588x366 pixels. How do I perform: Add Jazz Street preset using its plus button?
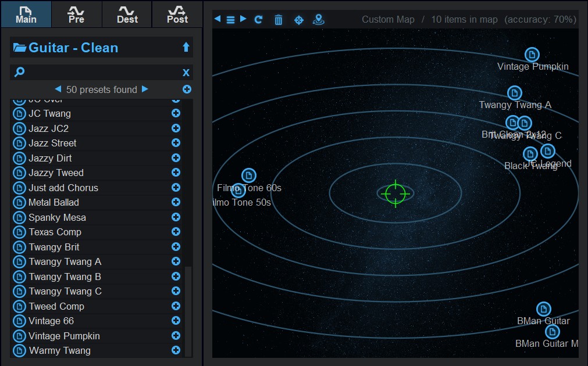tap(176, 143)
